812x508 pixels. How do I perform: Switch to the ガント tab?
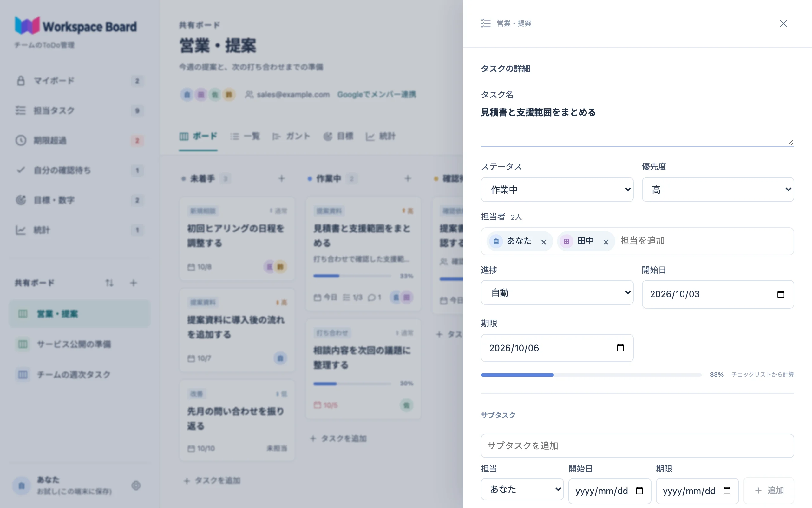coord(291,137)
